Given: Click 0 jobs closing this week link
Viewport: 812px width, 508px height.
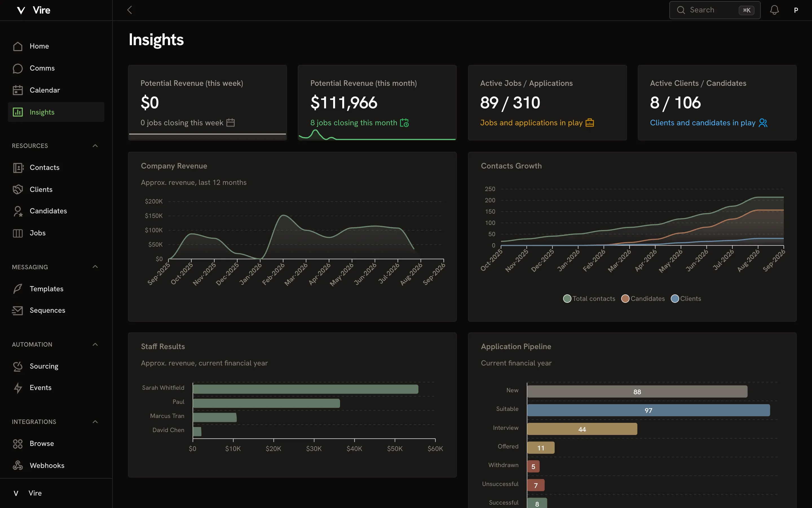Looking at the screenshot, I should point(182,123).
